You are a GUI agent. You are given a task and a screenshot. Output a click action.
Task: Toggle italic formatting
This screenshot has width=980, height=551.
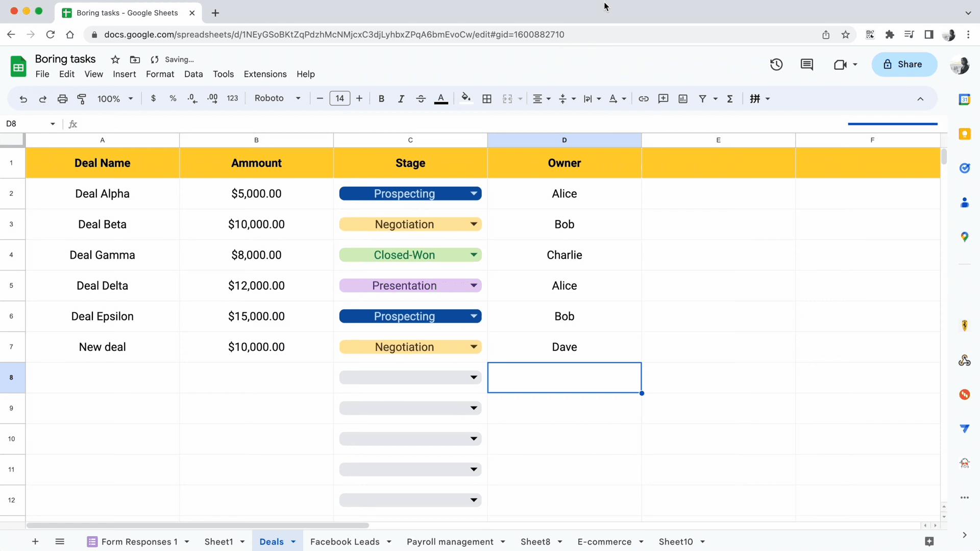point(401,98)
